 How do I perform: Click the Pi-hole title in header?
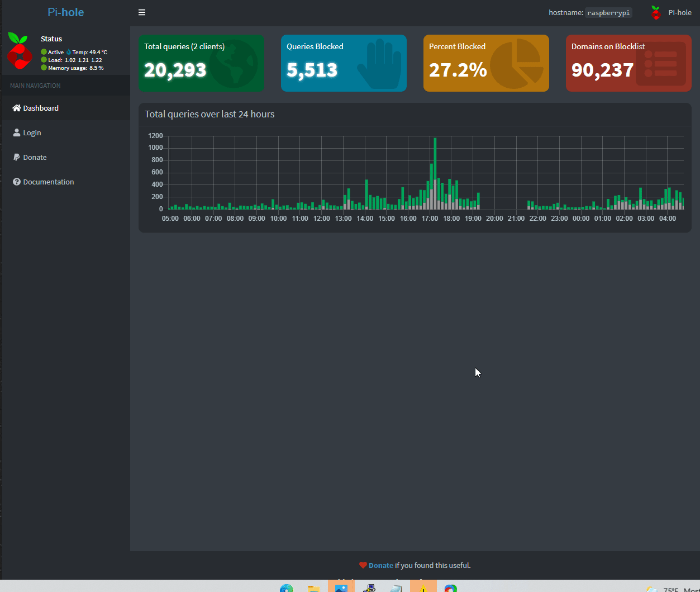[x=66, y=12]
